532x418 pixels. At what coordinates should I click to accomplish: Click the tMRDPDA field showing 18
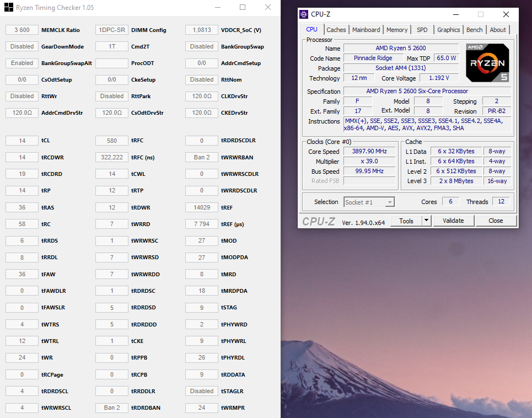pos(202,291)
